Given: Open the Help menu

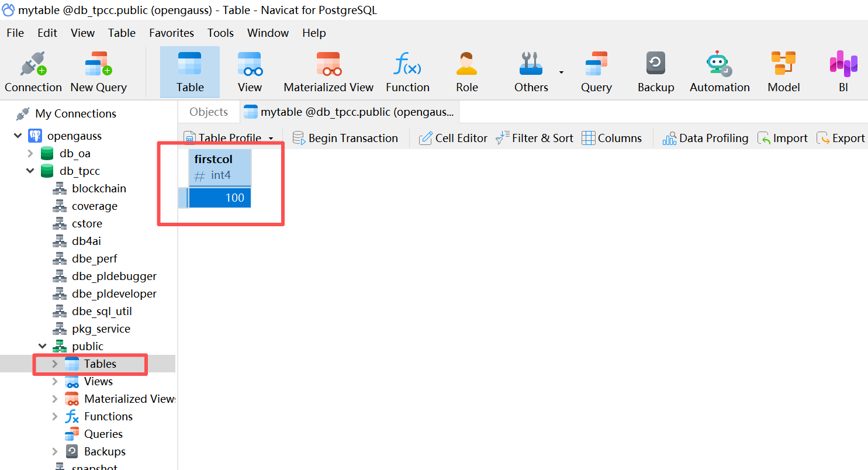Looking at the screenshot, I should 314,33.
